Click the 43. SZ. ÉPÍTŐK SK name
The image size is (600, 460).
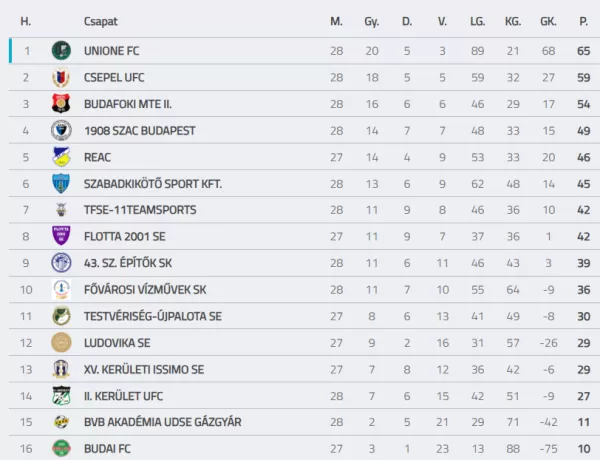coord(128,263)
